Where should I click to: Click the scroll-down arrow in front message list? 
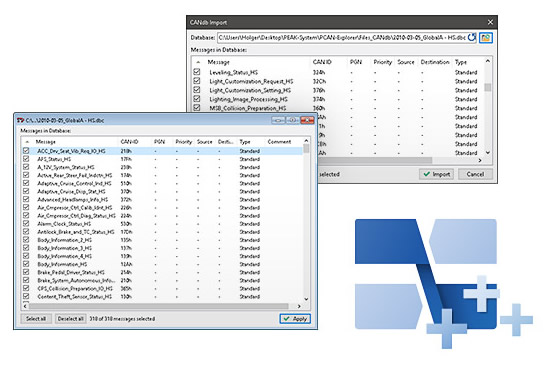pos(306,299)
